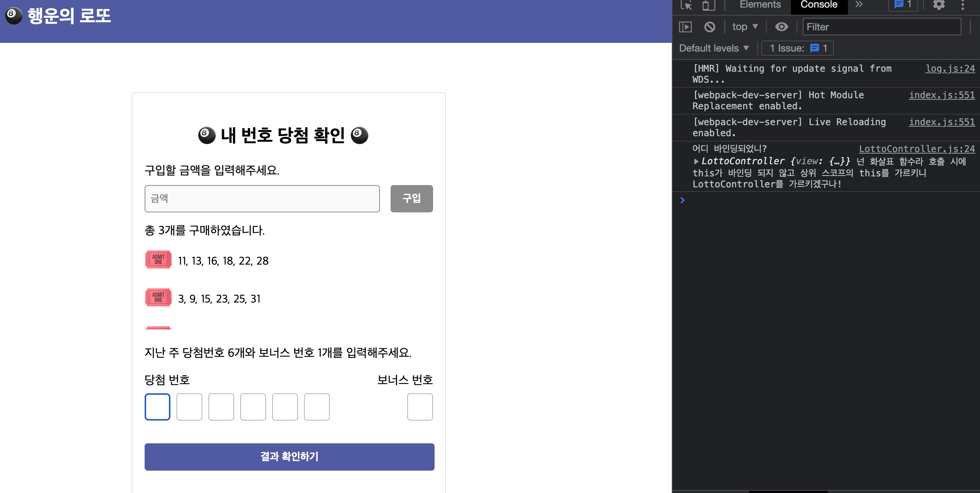Screen dimensions: 980x493
Task: Open DevTools settings gear
Action: tap(939, 5)
